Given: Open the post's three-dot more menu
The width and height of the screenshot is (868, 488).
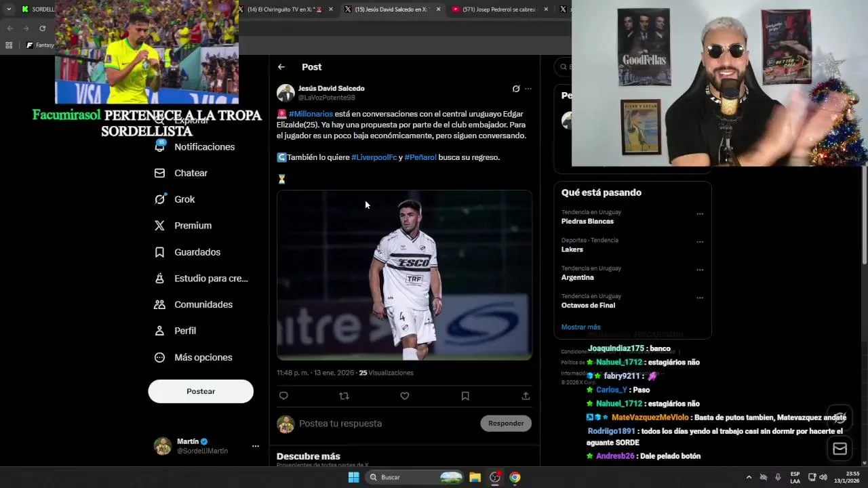Looking at the screenshot, I should point(528,89).
